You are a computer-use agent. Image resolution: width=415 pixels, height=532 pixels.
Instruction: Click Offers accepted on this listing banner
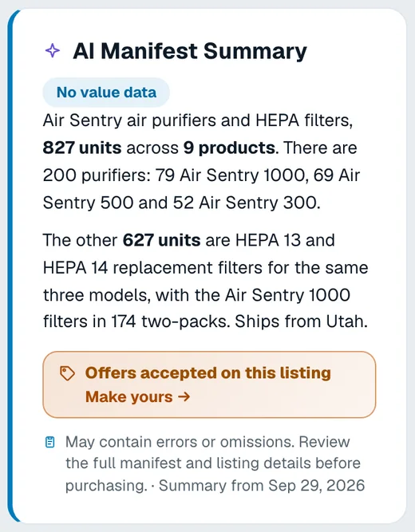pos(209,384)
